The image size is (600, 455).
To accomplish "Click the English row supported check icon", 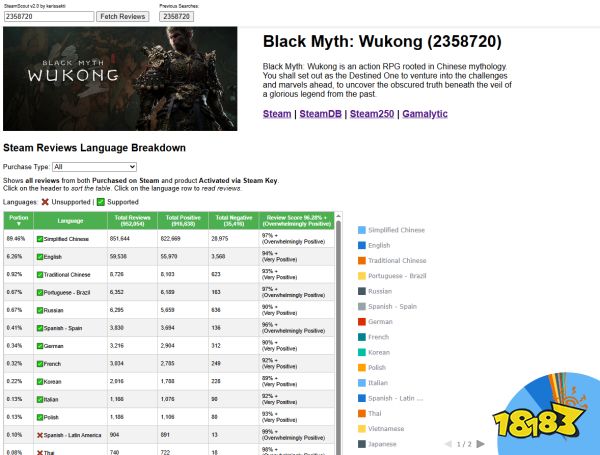I will tap(40, 257).
